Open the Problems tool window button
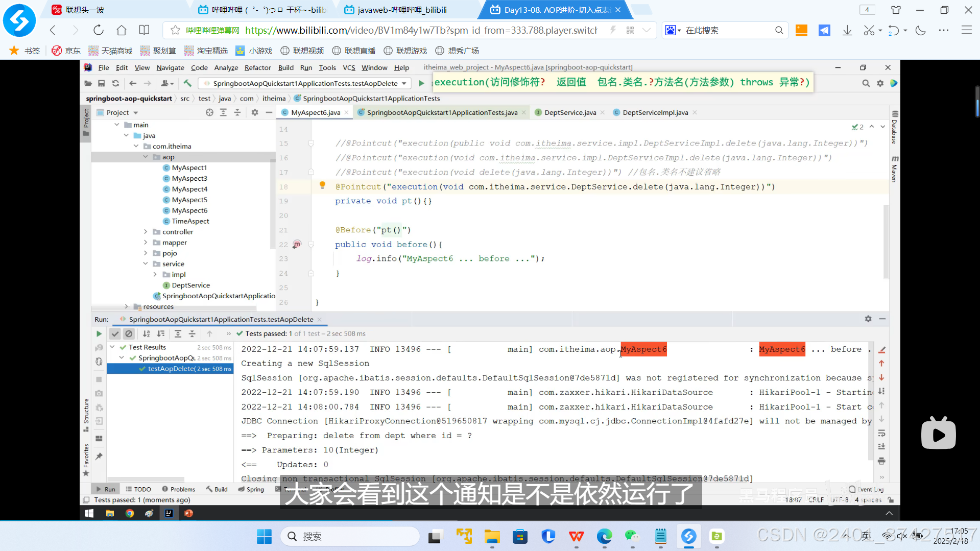Screen dimensions: 980x551 (x=178, y=489)
